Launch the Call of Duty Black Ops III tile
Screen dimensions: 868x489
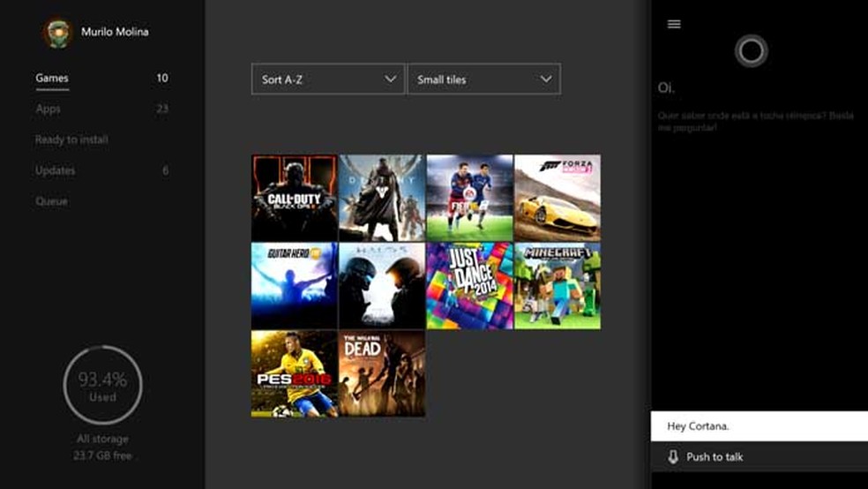pos(295,198)
